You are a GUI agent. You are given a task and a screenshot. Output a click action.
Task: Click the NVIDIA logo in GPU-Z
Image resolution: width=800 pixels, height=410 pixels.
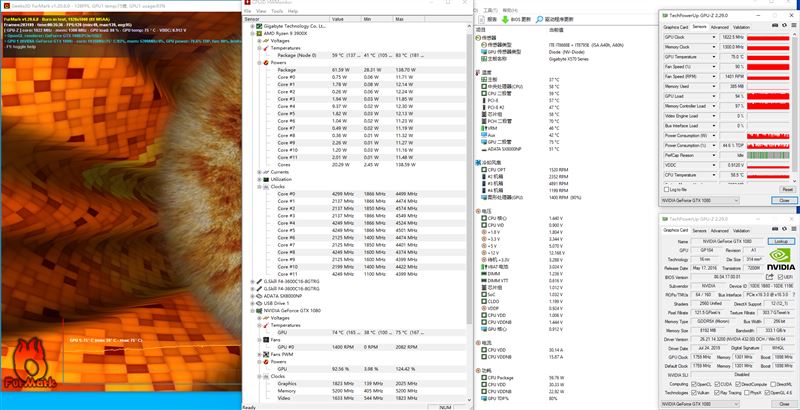click(x=781, y=259)
